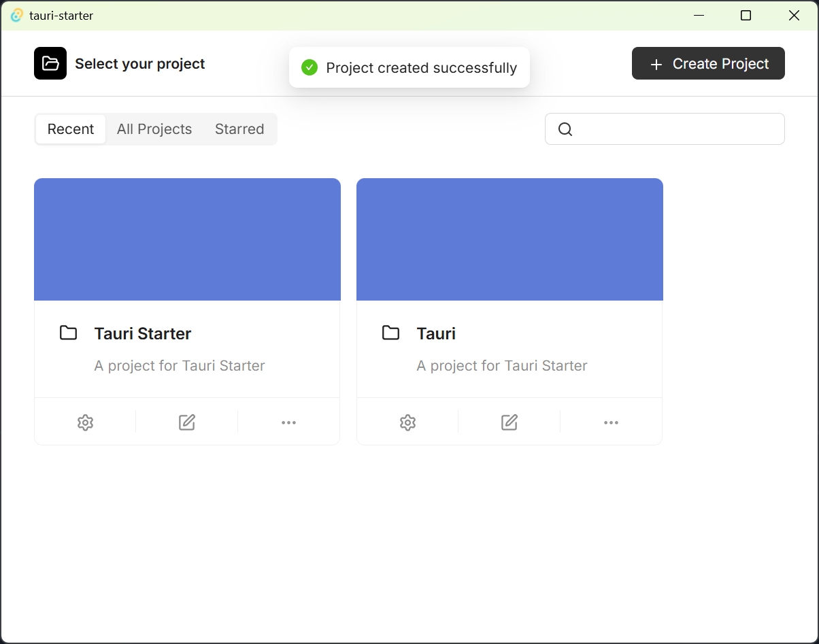Viewport: 819px width, 644px height.
Task: Show more options for the Tauri card
Action: tap(611, 422)
